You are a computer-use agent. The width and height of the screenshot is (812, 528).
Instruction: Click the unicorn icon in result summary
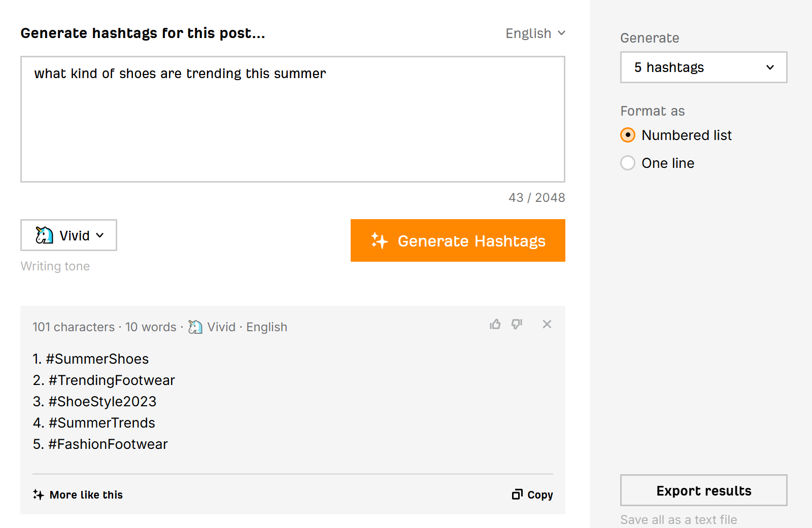195,327
